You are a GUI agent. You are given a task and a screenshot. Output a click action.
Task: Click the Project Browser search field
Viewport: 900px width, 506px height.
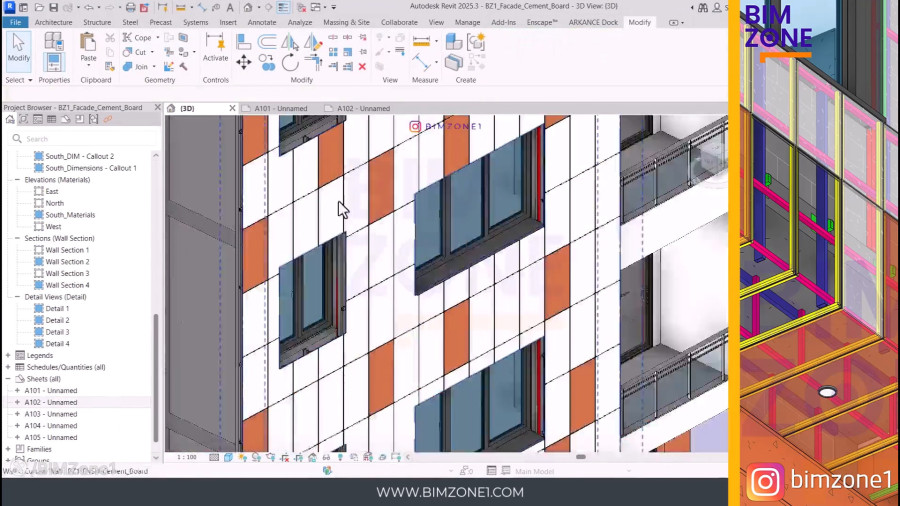point(83,139)
